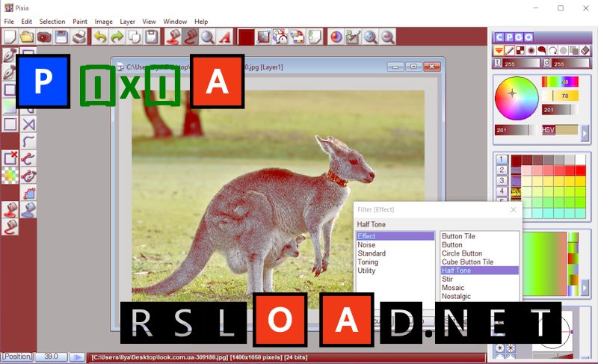
Task: Choose the Mosaic effect filter
Action: pos(453,288)
